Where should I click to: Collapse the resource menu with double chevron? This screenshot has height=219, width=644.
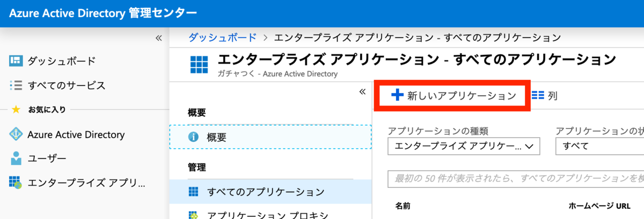(x=362, y=92)
